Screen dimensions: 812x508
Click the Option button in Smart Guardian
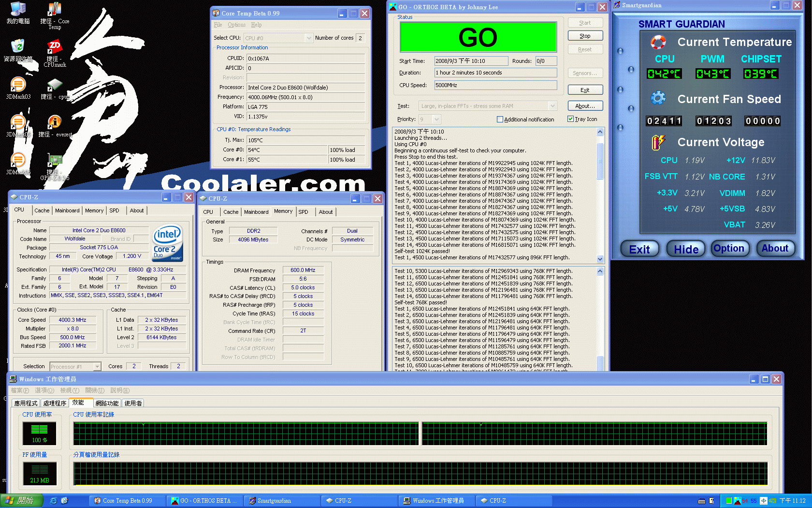point(729,248)
